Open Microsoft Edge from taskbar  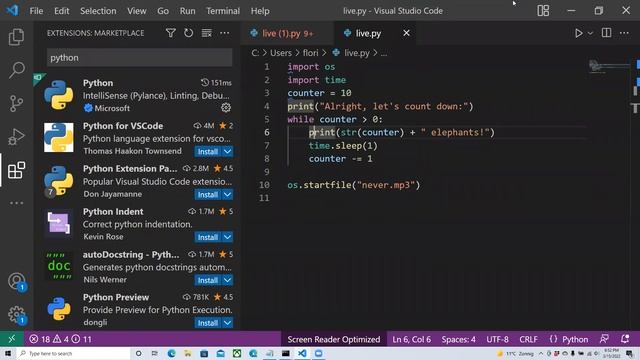171,353
